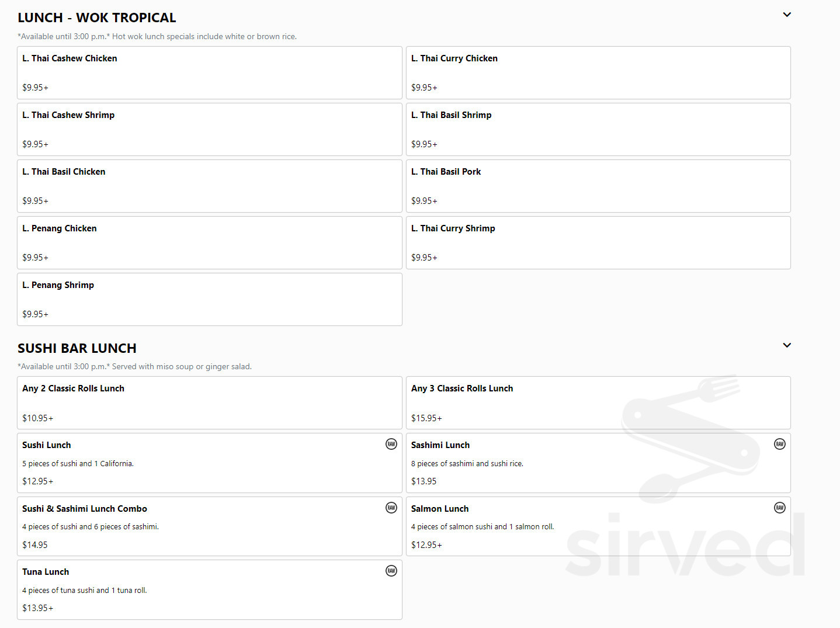The height and width of the screenshot is (628, 840).
Task: Collapse the Sushi Bar Lunch section
Action: coord(787,345)
